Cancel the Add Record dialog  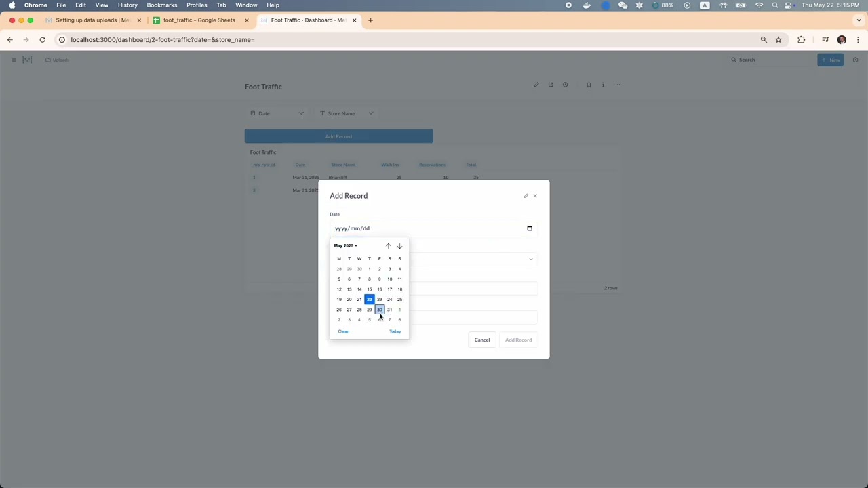click(x=482, y=340)
